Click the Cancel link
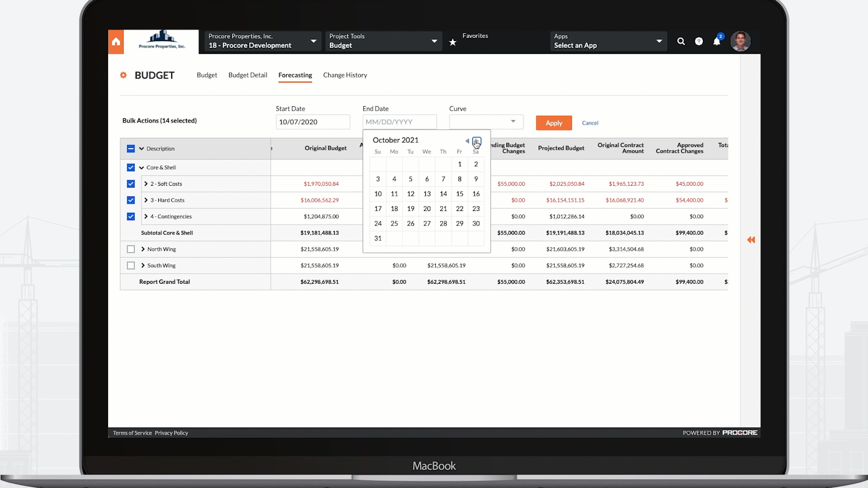Screen dimensions: 868x488 click(590, 123)
